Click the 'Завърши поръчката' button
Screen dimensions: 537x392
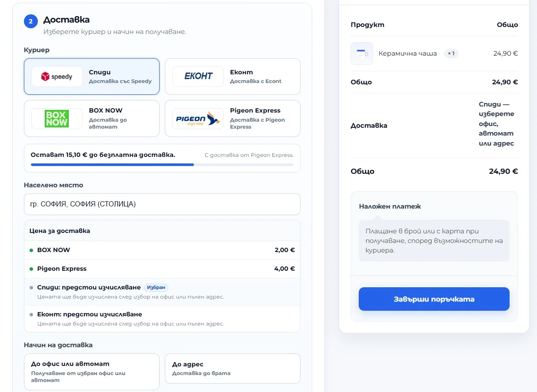(434, 299)
